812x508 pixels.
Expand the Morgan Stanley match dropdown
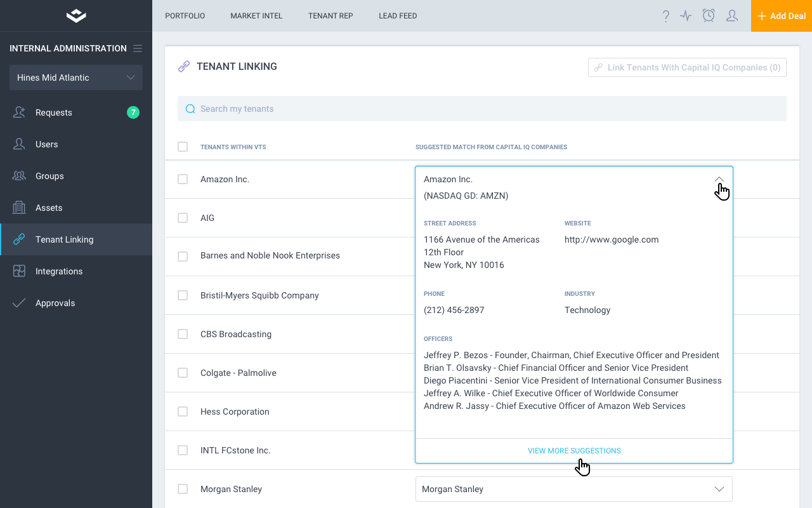pyautogui.click(x=719, y=489)
